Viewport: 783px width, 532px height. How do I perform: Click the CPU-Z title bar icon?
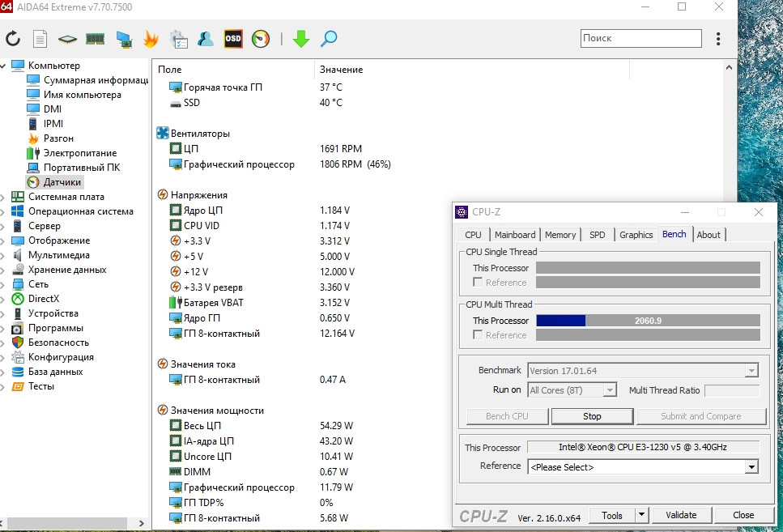pyautogui.click(x=462, y=212)
